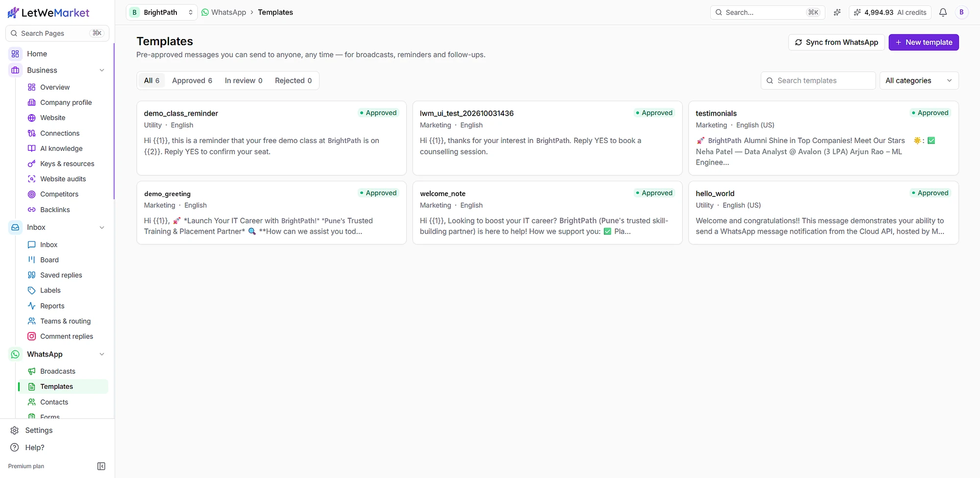Open Competitors target item
This screenshot has width=980, height=478.
59,194
